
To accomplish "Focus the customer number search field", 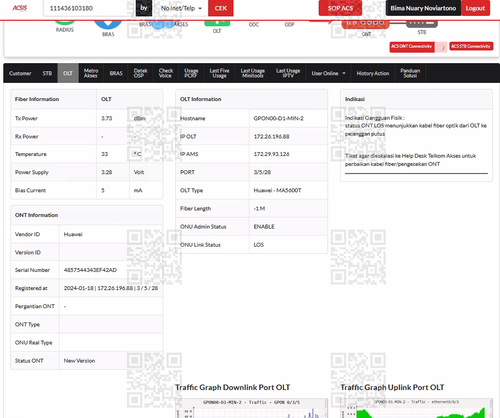I will pos(88,8).
